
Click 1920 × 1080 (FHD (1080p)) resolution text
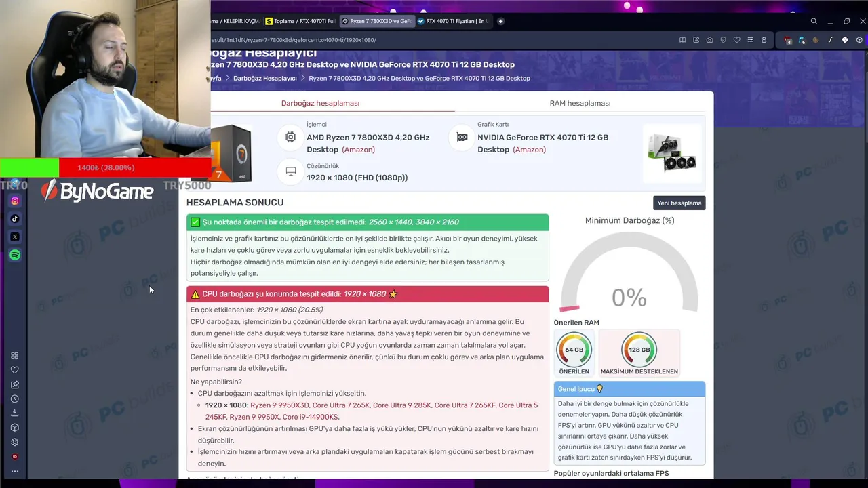[x=357, y=178]
